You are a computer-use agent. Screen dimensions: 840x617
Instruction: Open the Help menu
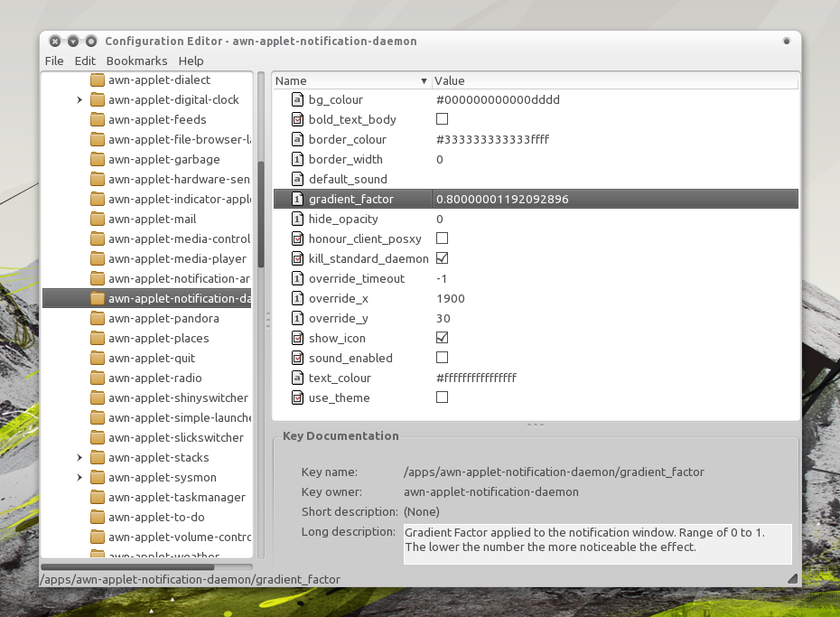[x=191, y=61]
